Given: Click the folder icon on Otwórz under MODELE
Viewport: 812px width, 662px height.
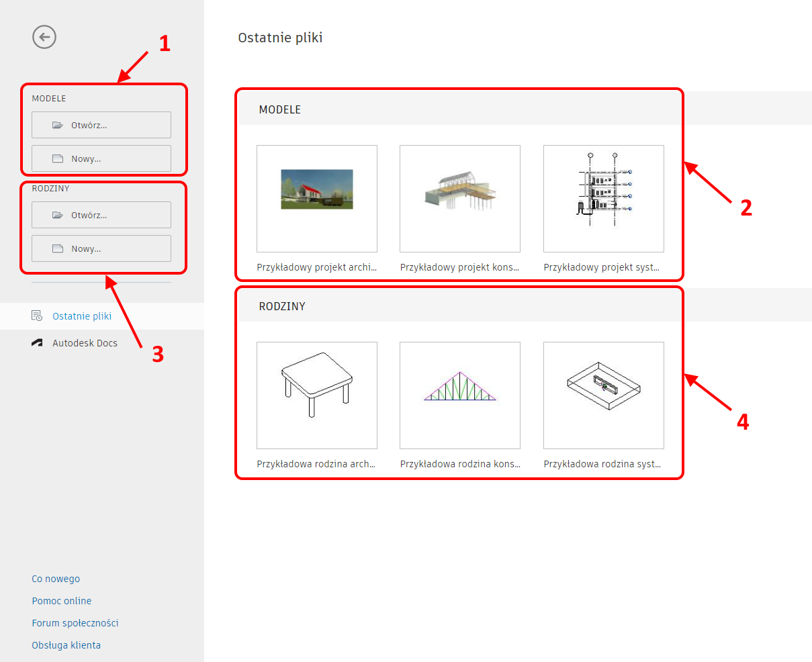Looking at the screenshot, I should pos(58,124).
